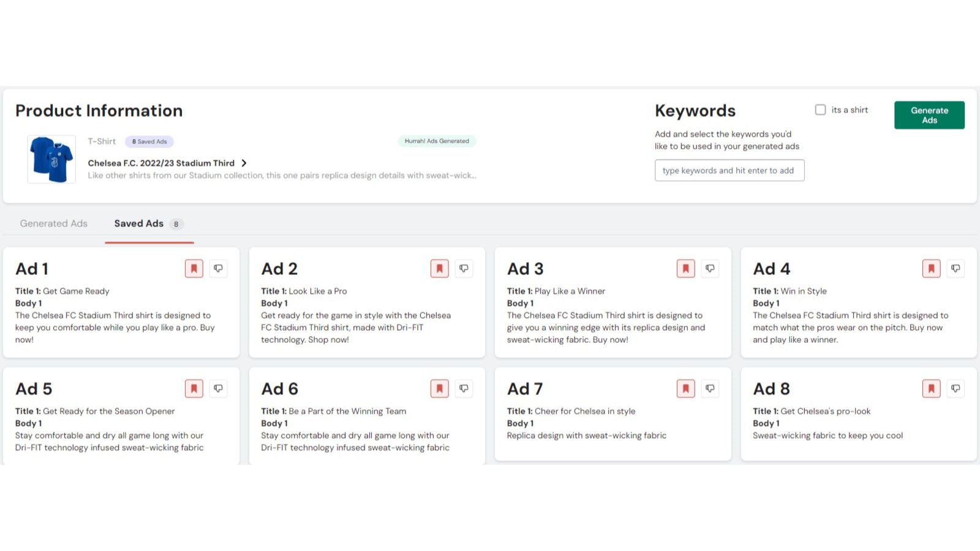Remove bookmark from Ad 2
This screenshot has width=980, height=551.
pos(439,269)
